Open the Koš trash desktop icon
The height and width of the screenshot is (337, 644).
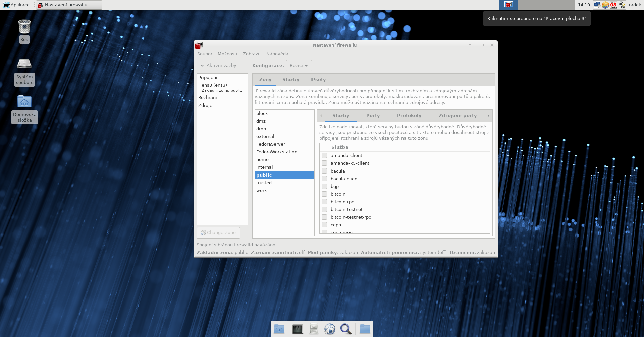coord(24,27)
